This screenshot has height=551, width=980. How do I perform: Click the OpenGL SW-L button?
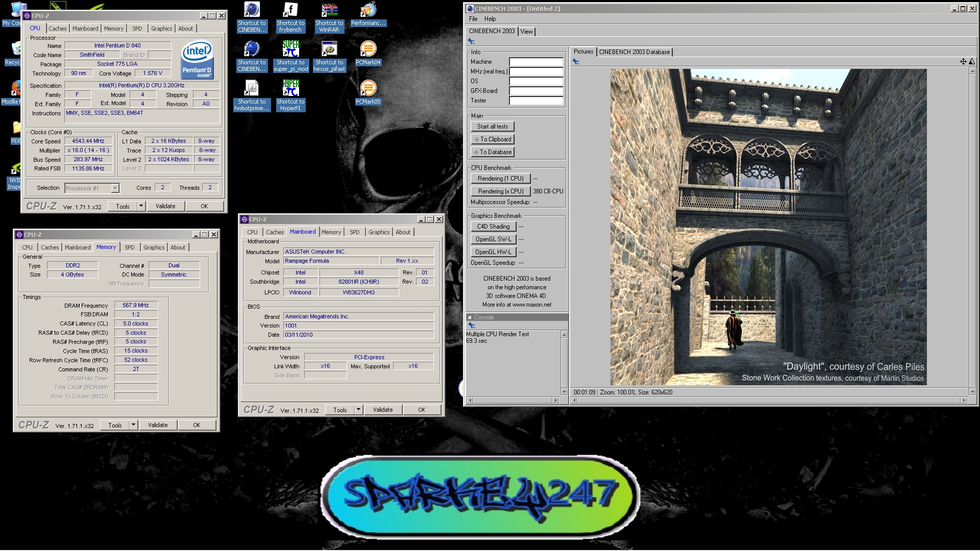click(493, 239)
